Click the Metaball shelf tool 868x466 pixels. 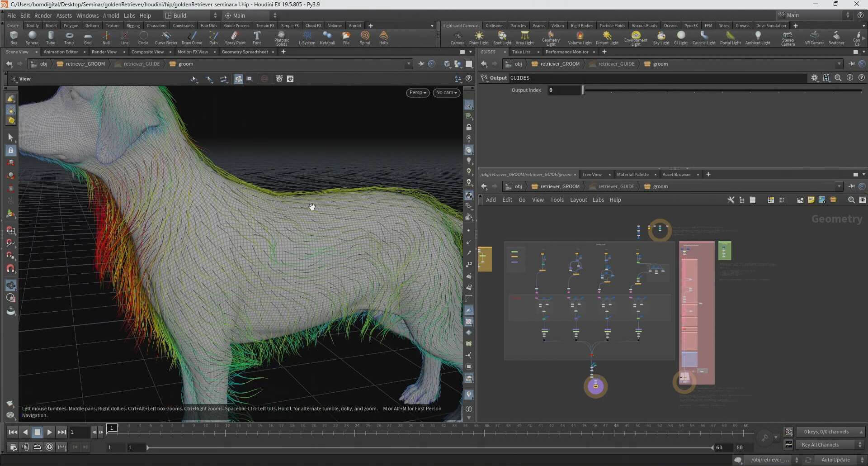(x=327, y=38)
